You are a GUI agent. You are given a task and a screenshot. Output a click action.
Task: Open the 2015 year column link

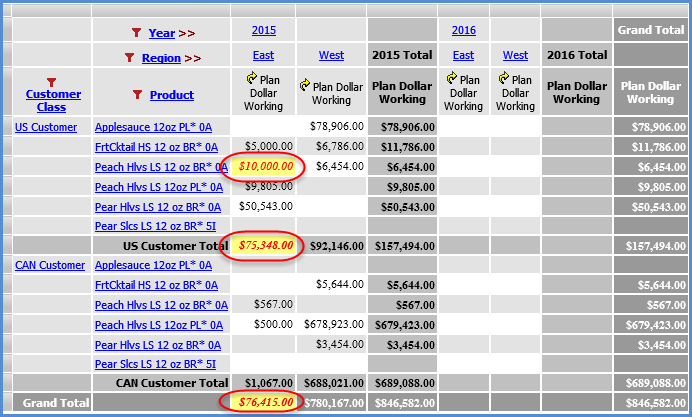[264, 30]
